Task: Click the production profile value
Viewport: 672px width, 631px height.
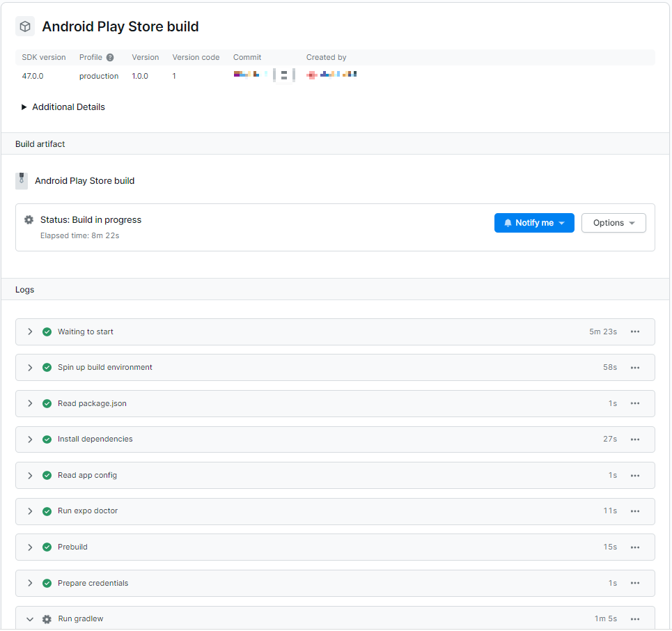Action: pos(99,77)
